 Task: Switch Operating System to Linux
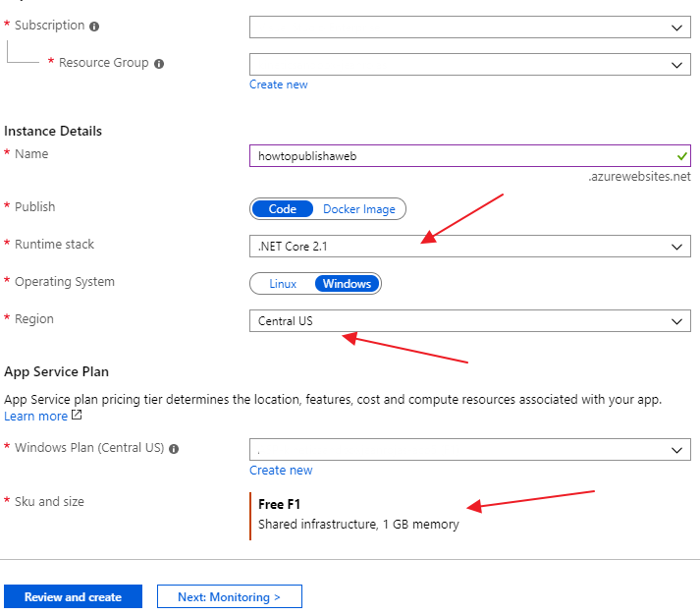coord(283,284)
